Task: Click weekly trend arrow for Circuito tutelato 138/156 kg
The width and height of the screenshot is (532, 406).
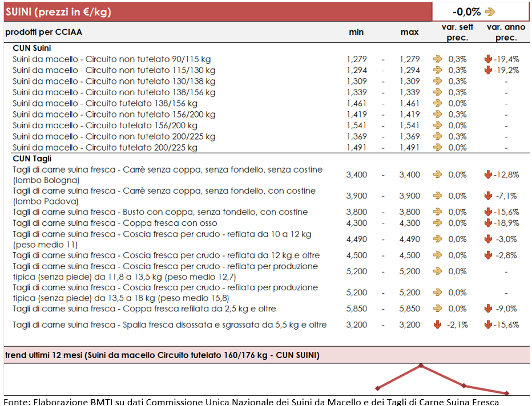Action: coord(438,103)
